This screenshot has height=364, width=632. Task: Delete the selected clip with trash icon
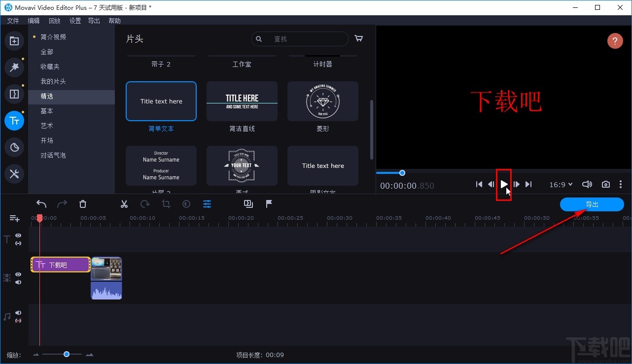(x=83, y=204)
